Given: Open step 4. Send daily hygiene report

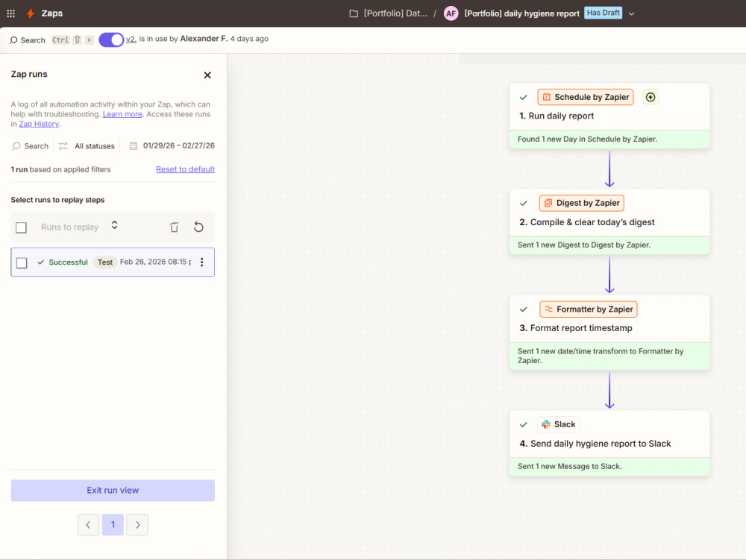Looking at the screenshot, I should coord(595,444).
